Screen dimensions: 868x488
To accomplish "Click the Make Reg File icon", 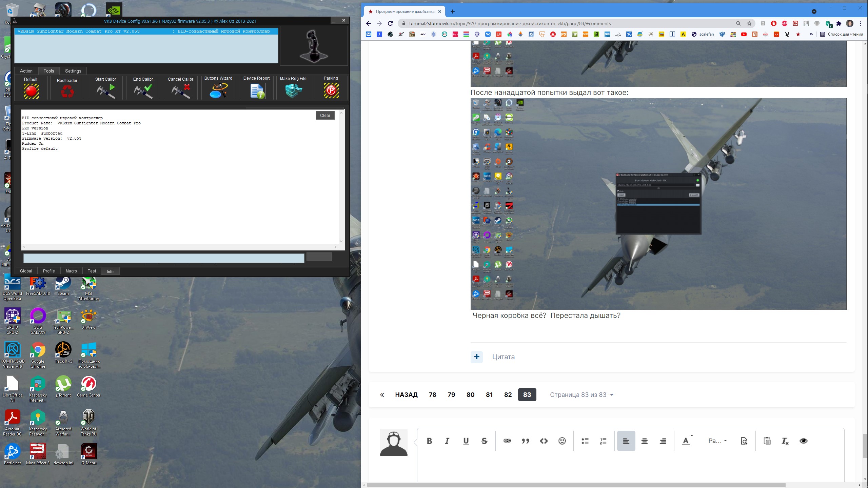I will (x=293, y=91).
